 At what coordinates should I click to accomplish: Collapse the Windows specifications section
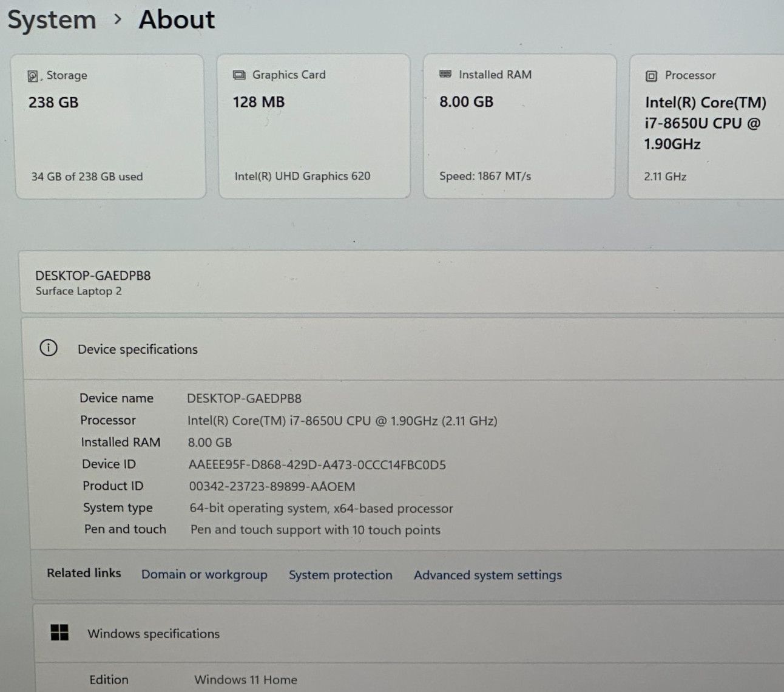408,633
